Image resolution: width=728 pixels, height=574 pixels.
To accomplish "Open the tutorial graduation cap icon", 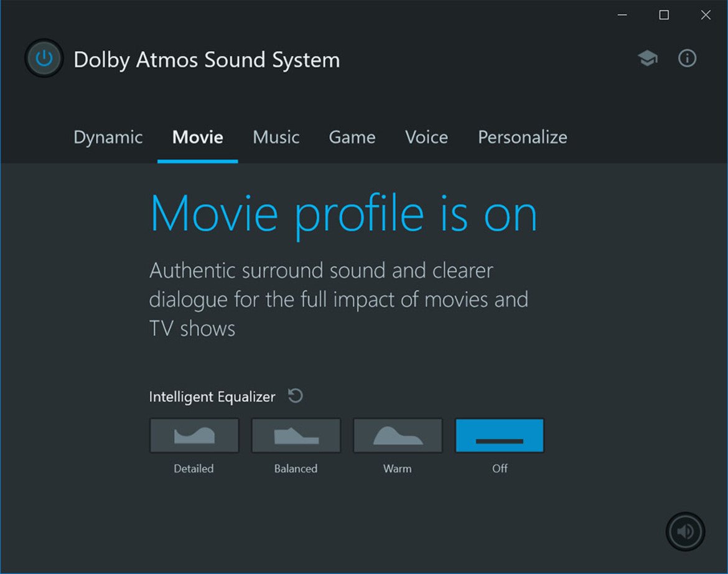I will click(x=647, y=58).
